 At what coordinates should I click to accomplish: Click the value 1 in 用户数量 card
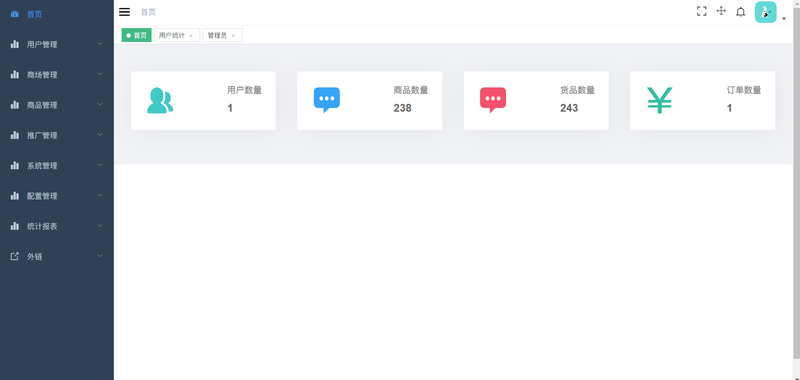point(230,108)
